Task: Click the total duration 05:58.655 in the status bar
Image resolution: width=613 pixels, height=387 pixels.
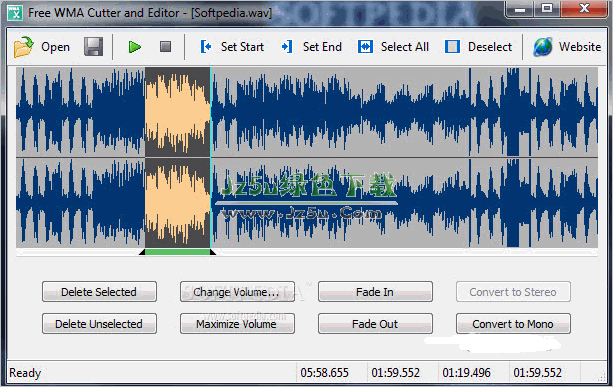Action: point(324,373)
